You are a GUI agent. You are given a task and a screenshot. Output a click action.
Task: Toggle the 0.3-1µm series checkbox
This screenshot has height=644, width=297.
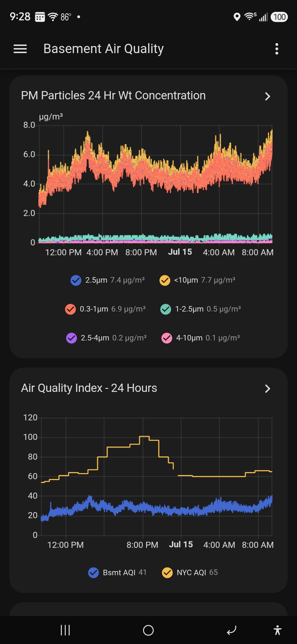[70, 309]
